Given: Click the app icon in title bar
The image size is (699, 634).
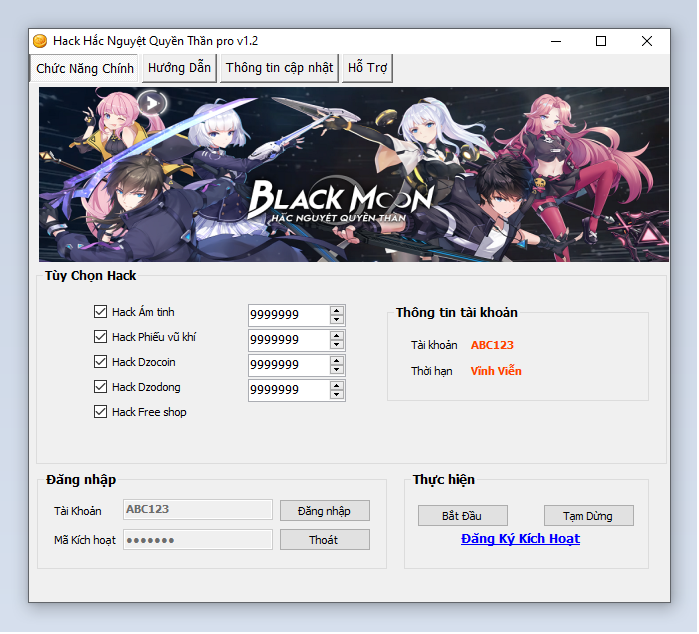Looking at the screenshot, I should (x=40, y=41).
